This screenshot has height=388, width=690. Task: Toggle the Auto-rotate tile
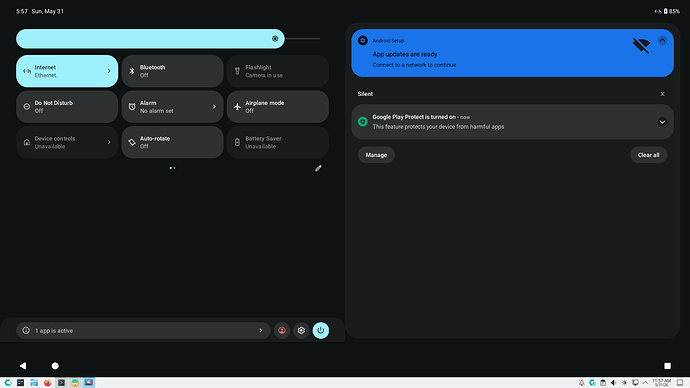click(172, 142)
